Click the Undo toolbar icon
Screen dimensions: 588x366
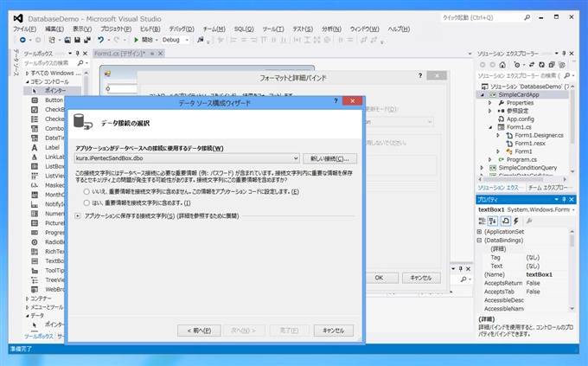tap(101, 40)
